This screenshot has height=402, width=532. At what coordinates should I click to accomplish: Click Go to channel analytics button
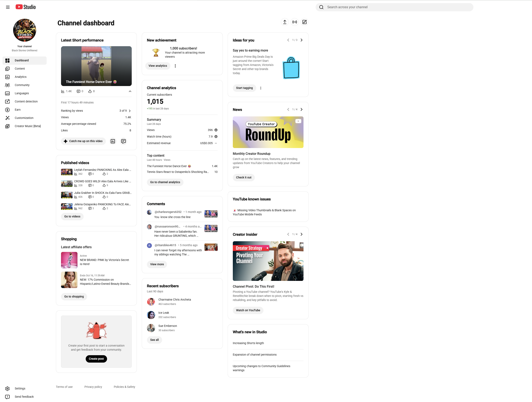pos(165,182)
